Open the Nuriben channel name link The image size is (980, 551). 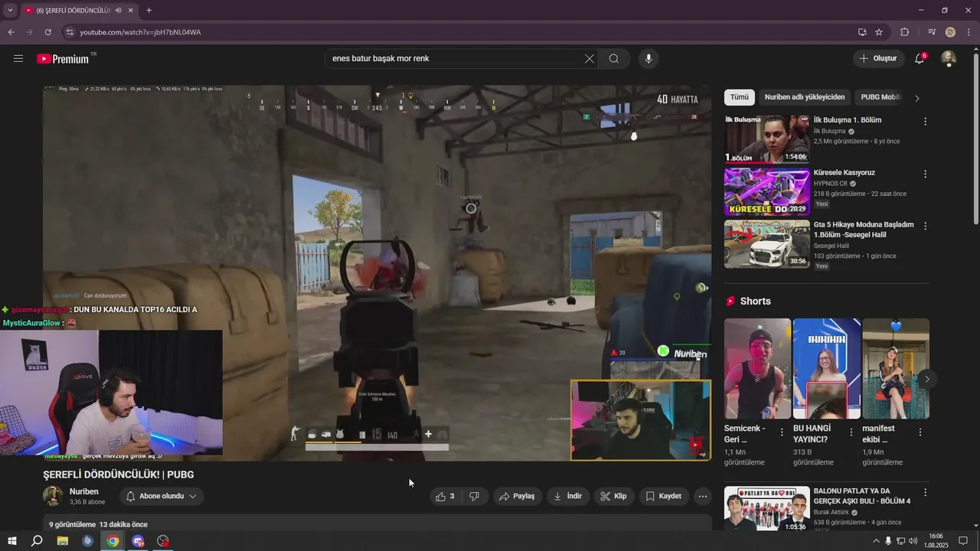tap(84, 491)
